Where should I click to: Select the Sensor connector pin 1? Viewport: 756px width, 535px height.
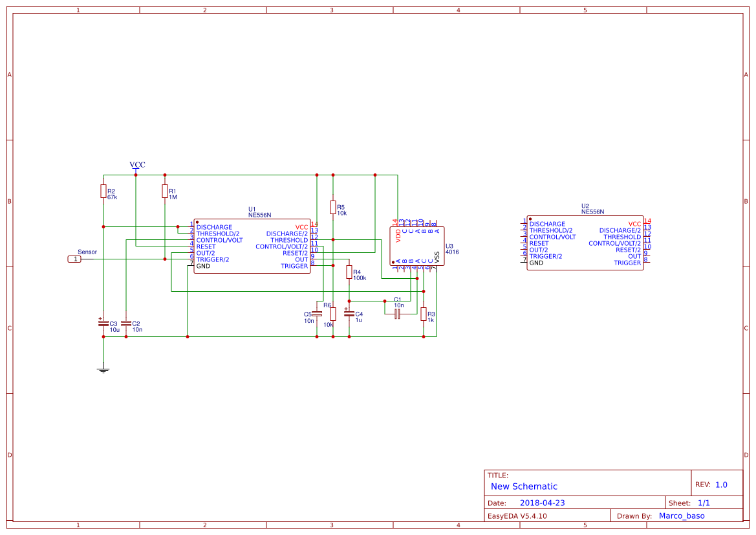click(74, 259)
